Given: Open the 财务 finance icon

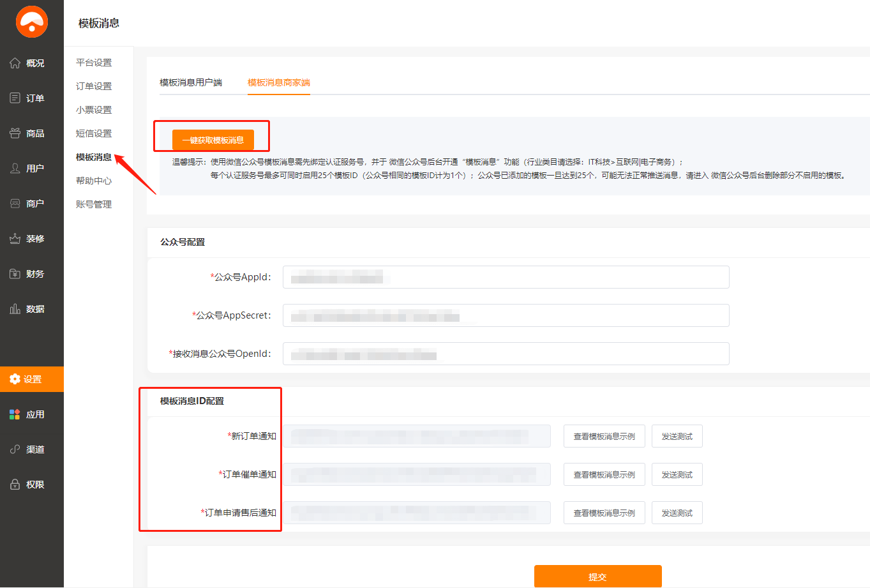Looking at the screenshot, I should pos(15,274).
